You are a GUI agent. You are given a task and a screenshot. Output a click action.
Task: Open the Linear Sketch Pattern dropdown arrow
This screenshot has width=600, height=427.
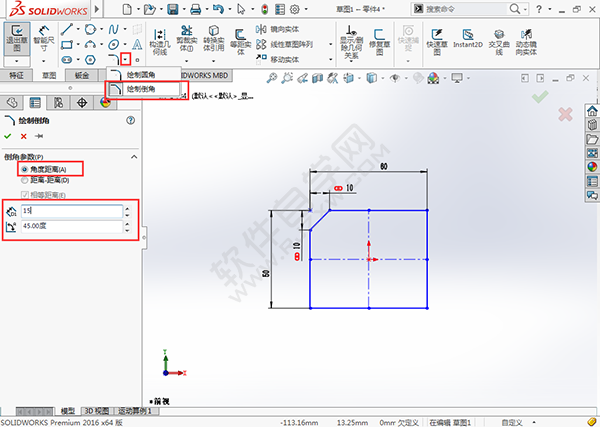click(x=331, y=44)
